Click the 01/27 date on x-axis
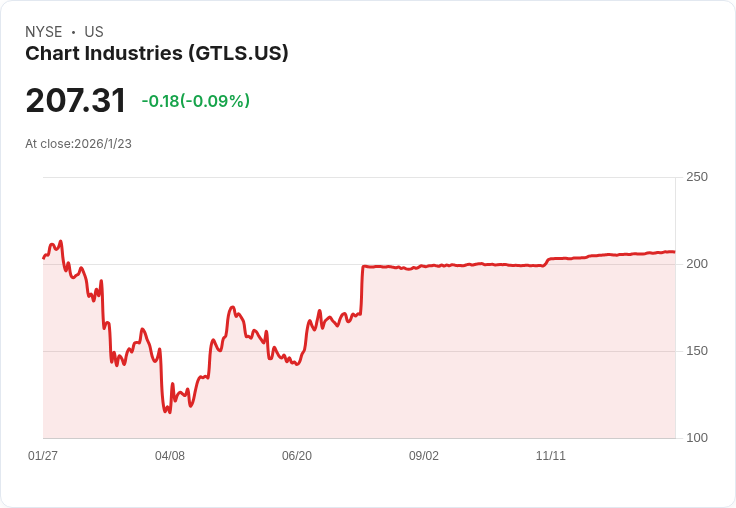736x508 pixels. (43, 456)
